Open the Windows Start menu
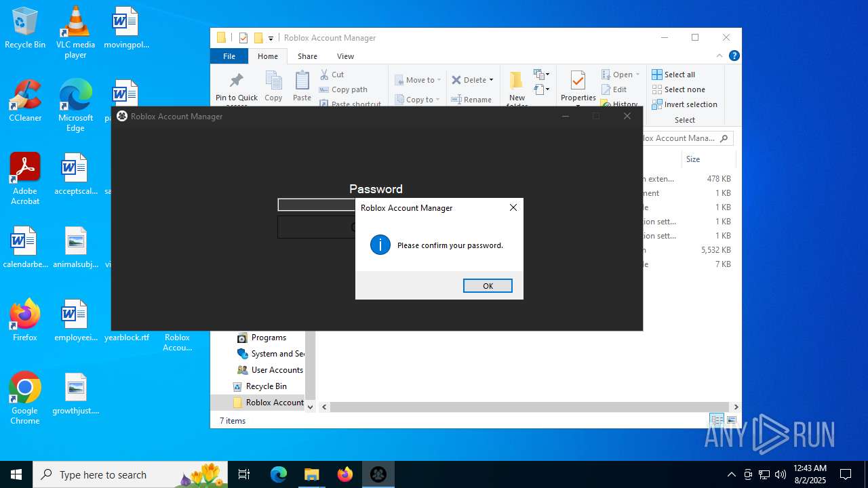 [x=16, y=474]
